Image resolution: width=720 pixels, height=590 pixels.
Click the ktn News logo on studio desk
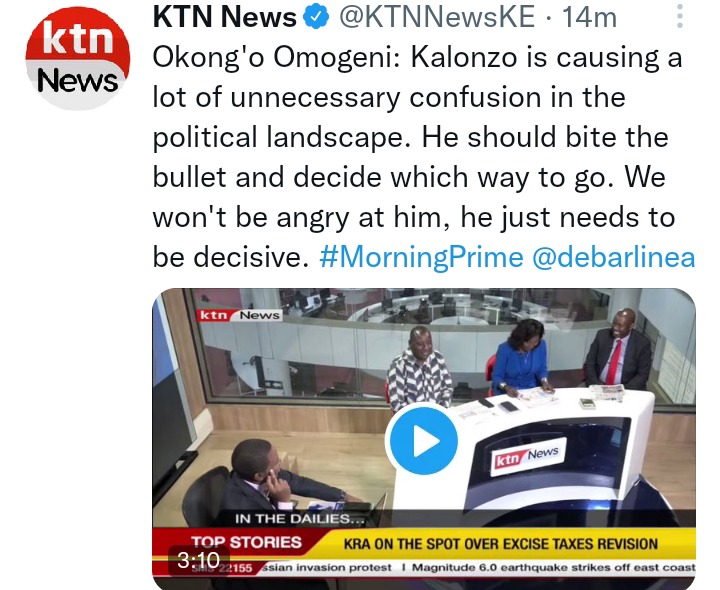coord(528,456)
